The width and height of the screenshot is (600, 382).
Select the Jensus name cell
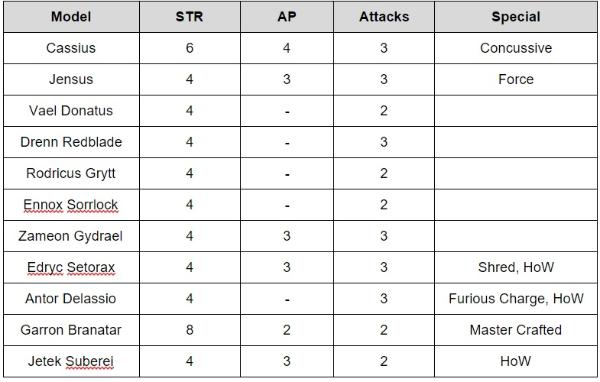point(71,79)
